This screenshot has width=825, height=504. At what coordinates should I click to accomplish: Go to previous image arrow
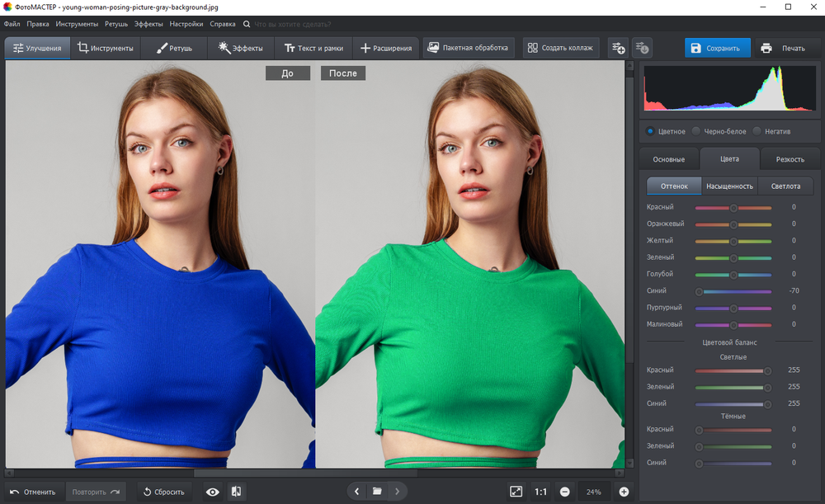[x=356, y=492]
